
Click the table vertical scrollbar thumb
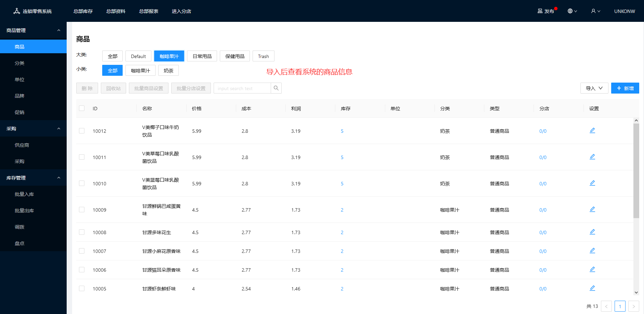click(636, 171)
